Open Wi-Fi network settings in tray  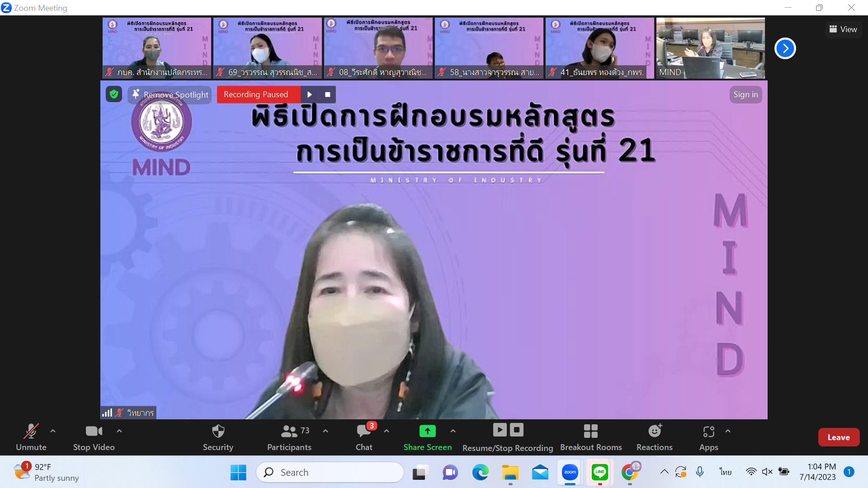pyautogui.click(x=751, y=472)
